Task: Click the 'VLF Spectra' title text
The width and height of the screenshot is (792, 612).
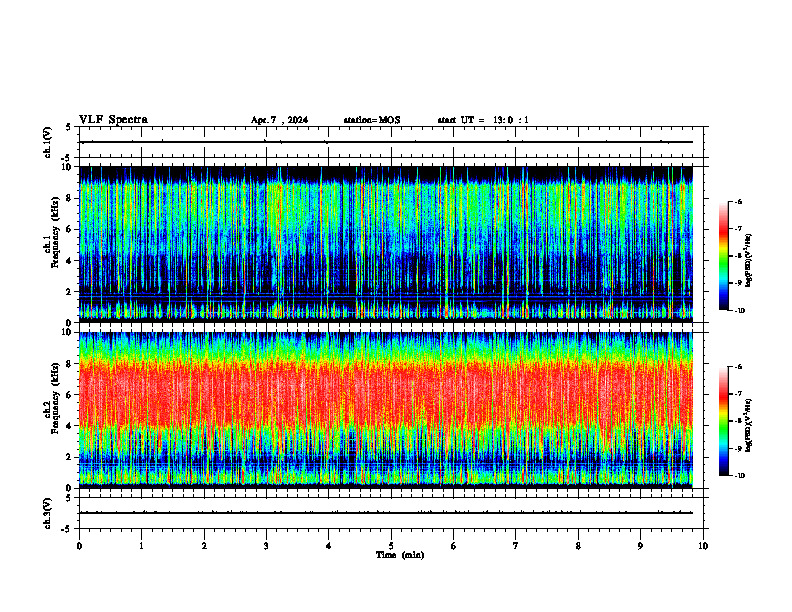Action: [113, 120]
